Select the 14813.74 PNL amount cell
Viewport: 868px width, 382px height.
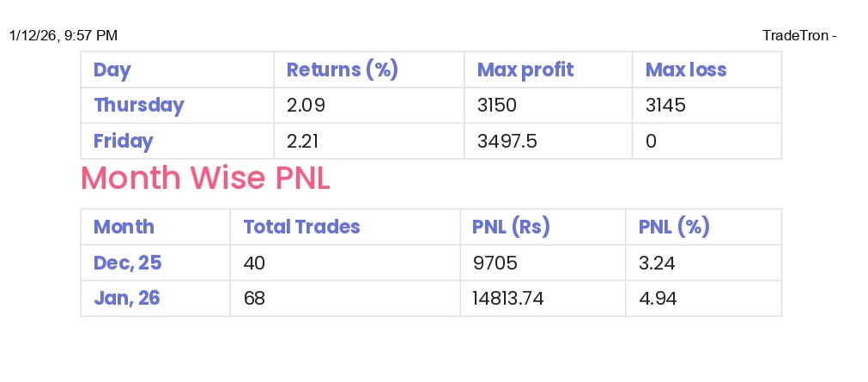[x=508, y=298]
